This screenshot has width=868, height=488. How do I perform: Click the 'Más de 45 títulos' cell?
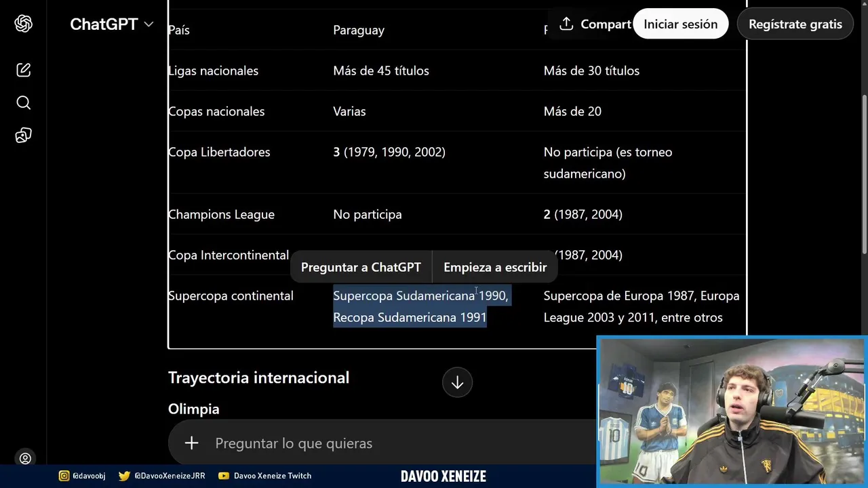tap(381, 70)
